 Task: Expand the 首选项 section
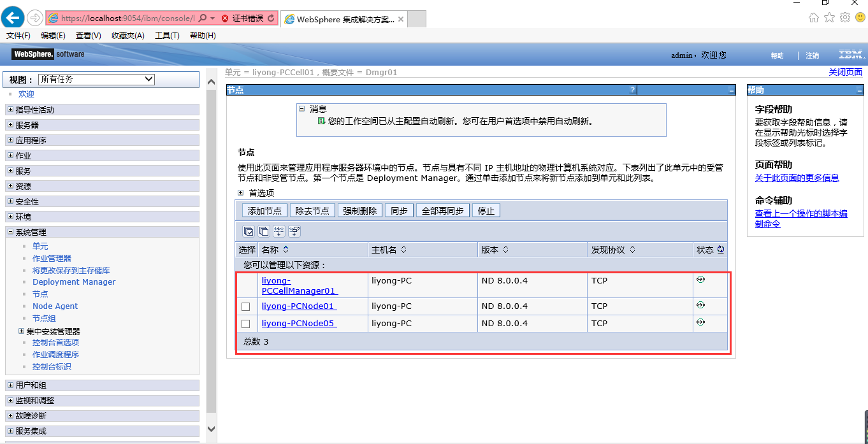(241, 193)
